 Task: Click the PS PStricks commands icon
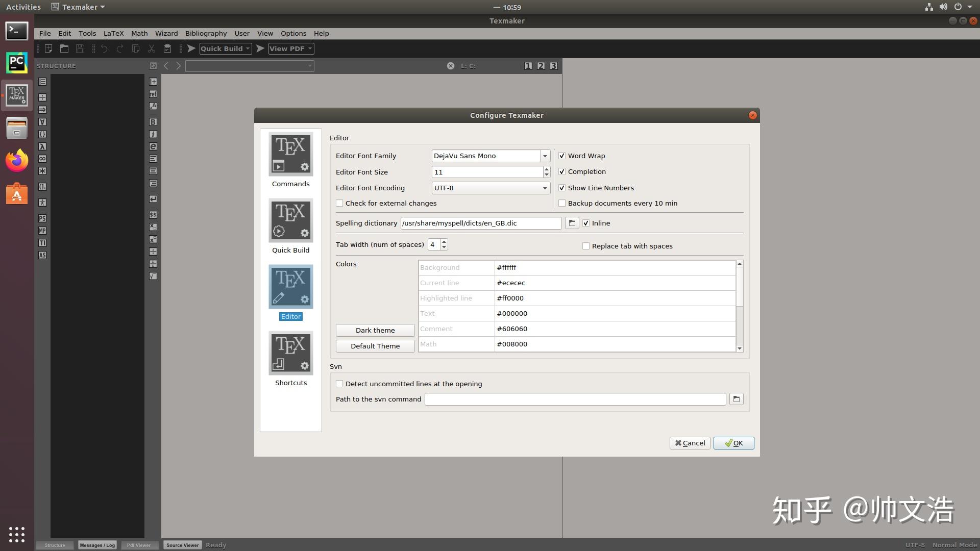click(42, 218)
